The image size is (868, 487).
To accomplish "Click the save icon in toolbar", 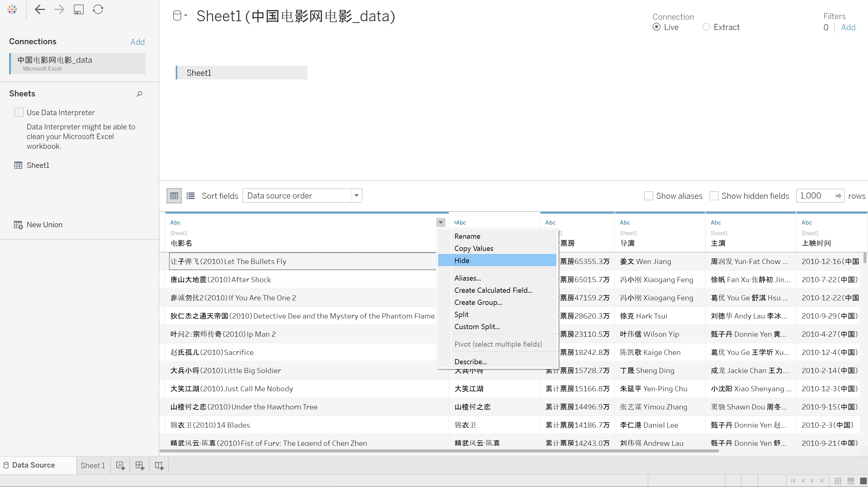I will pos(78,9).
